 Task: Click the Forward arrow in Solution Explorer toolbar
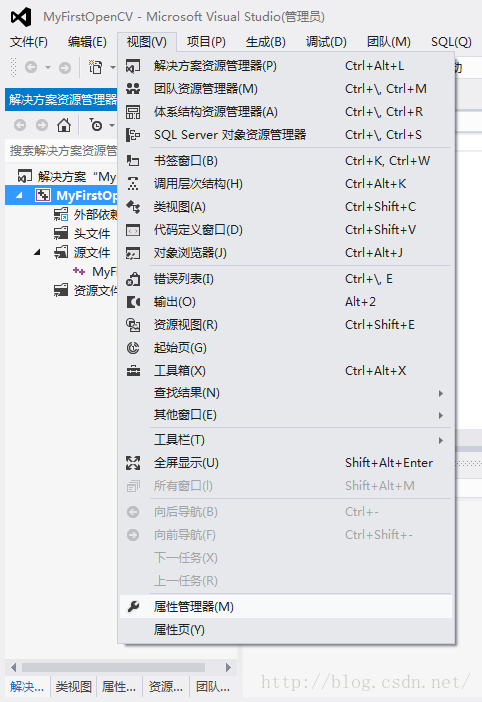point(42,125)
